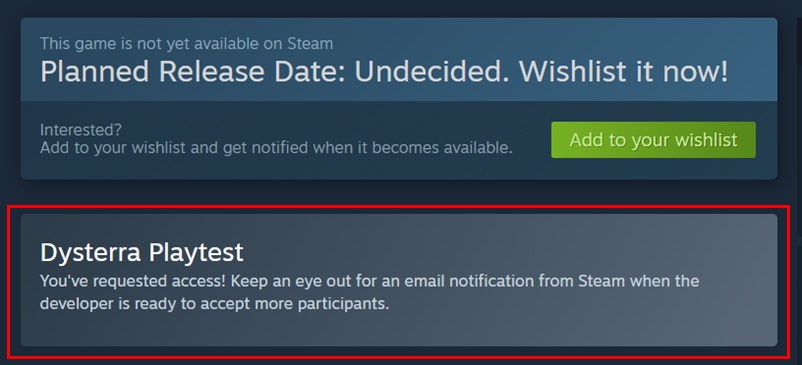Click the Planned Release Date headline
802x365 pixels.
tap(384, 74)
